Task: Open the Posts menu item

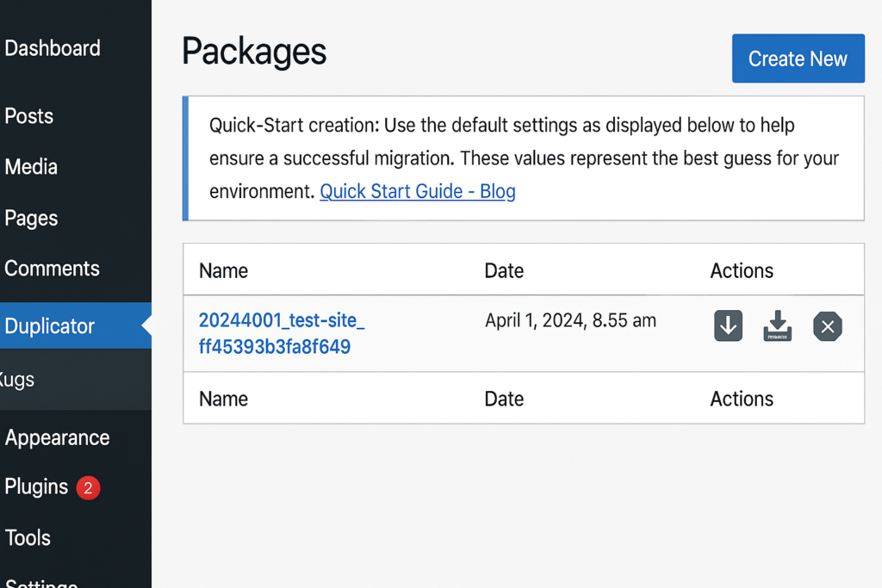Action: coord(29,116)
